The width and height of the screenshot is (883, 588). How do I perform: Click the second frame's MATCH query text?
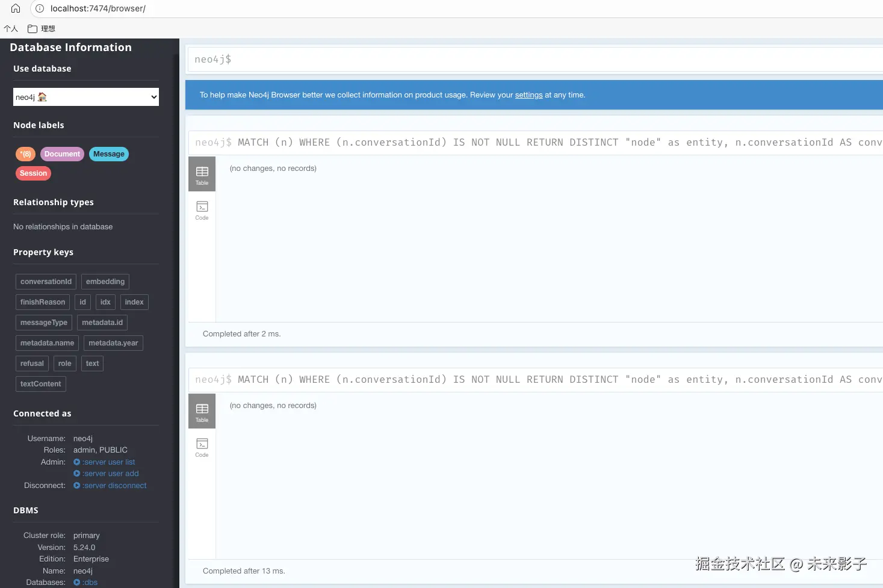coord(560,380)
